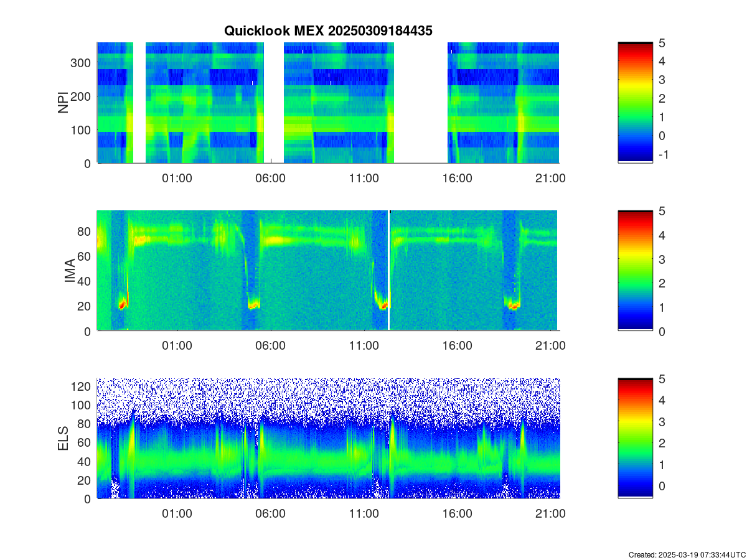Viewport: 747px width, 560px height.
Task: Click the "21:00" time label below IMA plot
Action: pos(551,345)
